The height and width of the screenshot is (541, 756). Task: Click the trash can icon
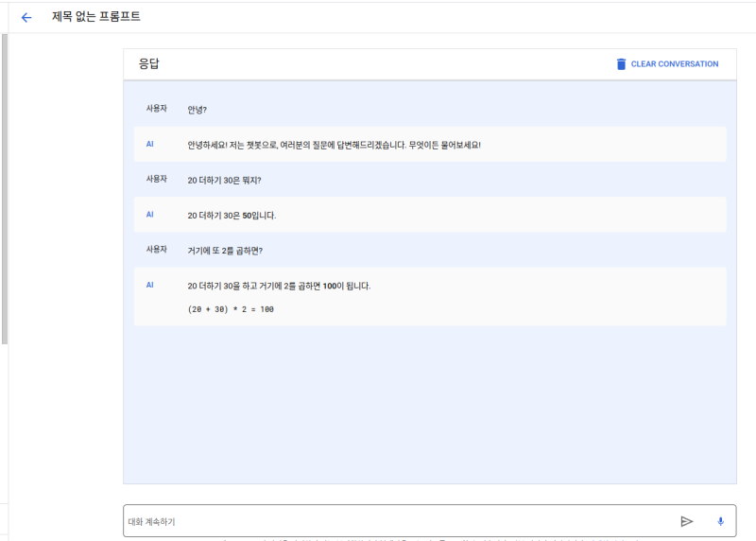click(621, 64)
